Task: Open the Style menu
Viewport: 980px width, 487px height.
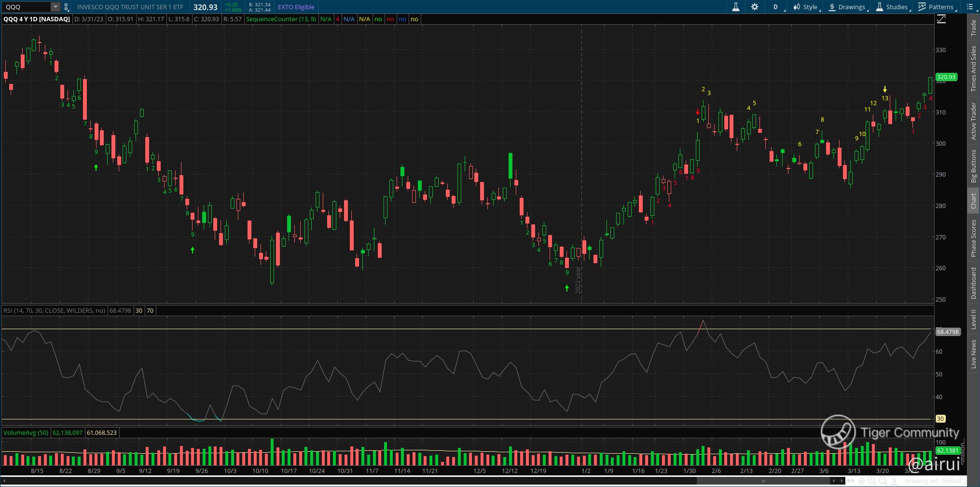Action: [x=806, y=7]
